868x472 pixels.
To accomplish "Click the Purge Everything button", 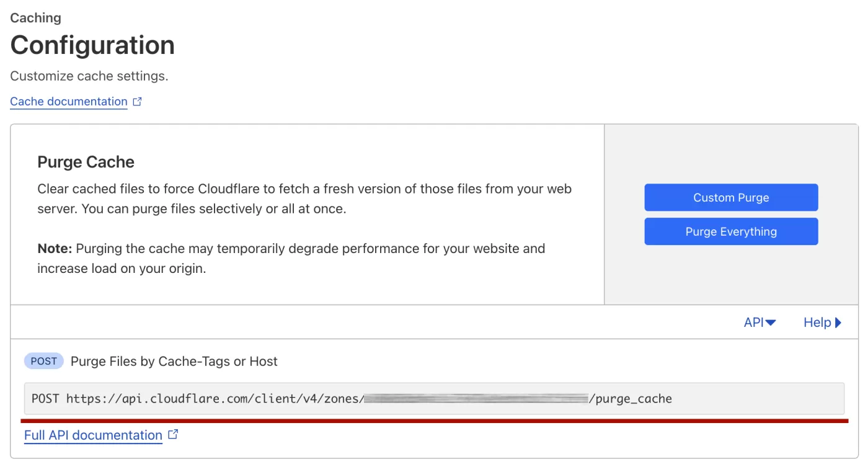I will pyautogui.click(x=731, y=231).
